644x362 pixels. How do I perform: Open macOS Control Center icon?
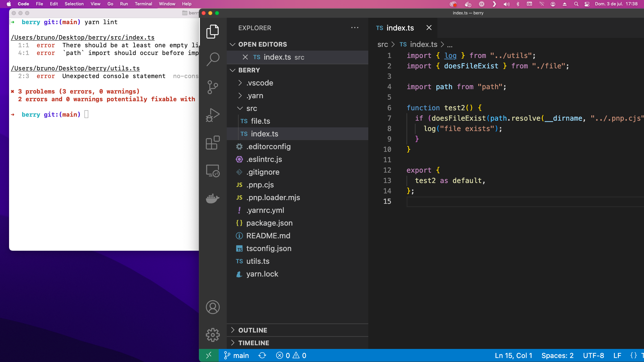[587, 4]
